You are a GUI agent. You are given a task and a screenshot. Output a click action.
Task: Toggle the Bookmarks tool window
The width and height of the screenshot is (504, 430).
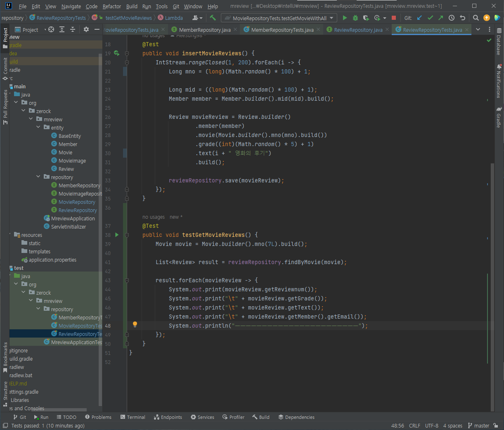tap(5, 357)
